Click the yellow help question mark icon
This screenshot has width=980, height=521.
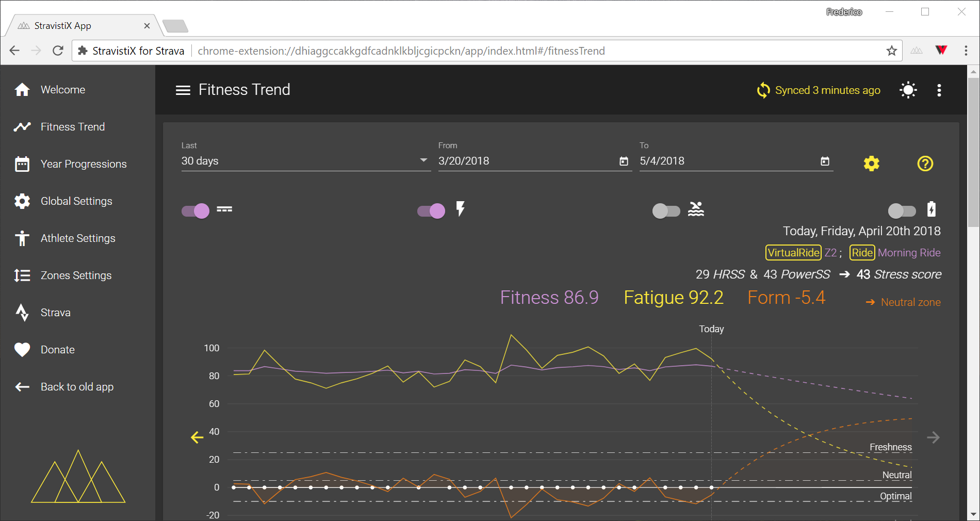[x=925, y=164]
